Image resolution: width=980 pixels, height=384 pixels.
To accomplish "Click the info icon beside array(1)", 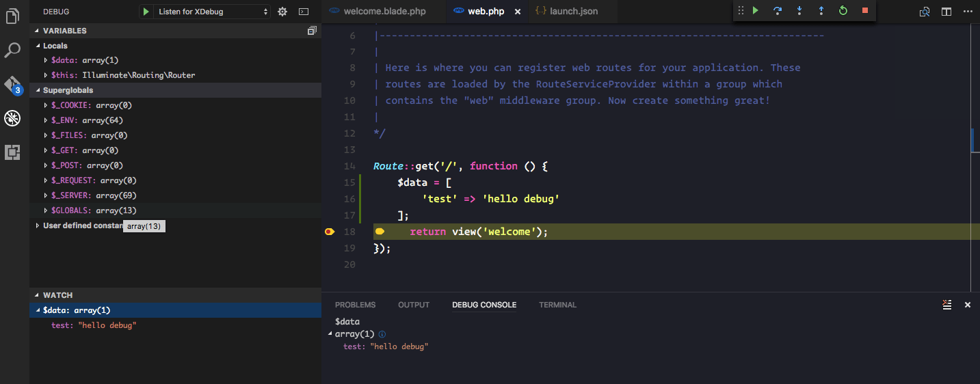I will point(382,334).
